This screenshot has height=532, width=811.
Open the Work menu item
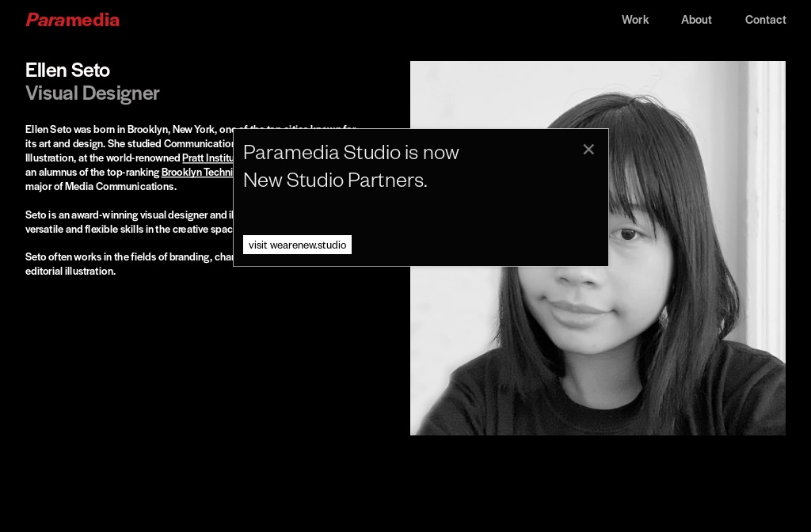[634, 20]
